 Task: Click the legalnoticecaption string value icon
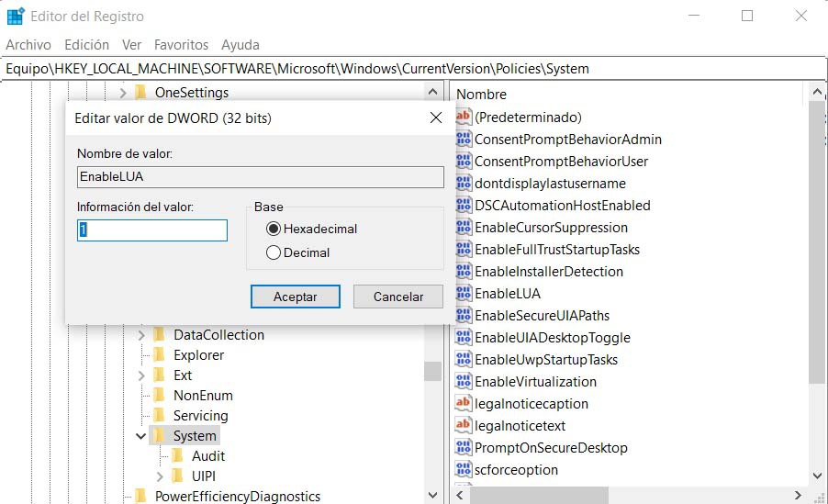click(464, 404)
